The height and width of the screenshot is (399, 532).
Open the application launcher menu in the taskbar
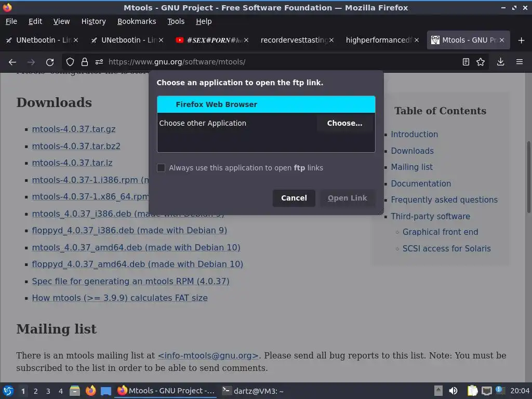pyautogui.click(x=8, y=391)
